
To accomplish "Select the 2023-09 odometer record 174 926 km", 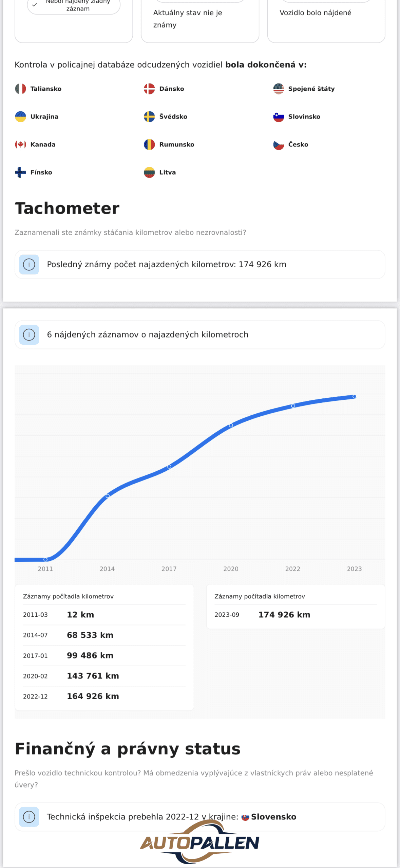I will click(284, 615).
